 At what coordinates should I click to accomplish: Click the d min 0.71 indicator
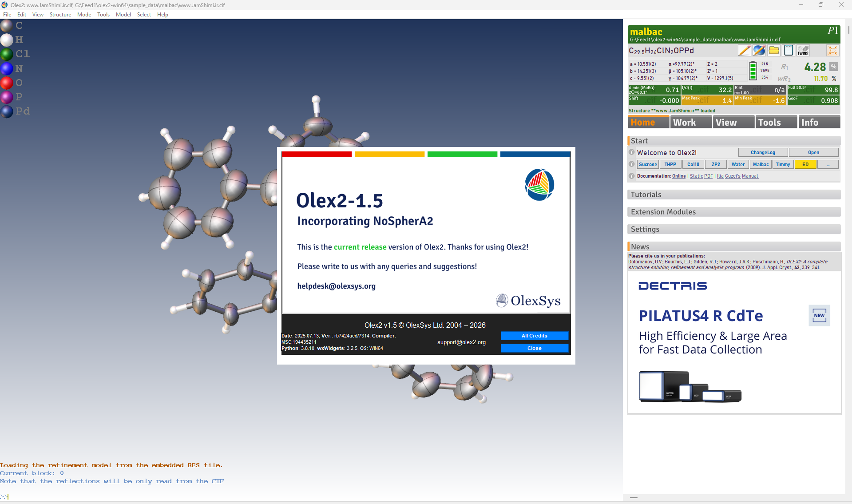(654, 90)
